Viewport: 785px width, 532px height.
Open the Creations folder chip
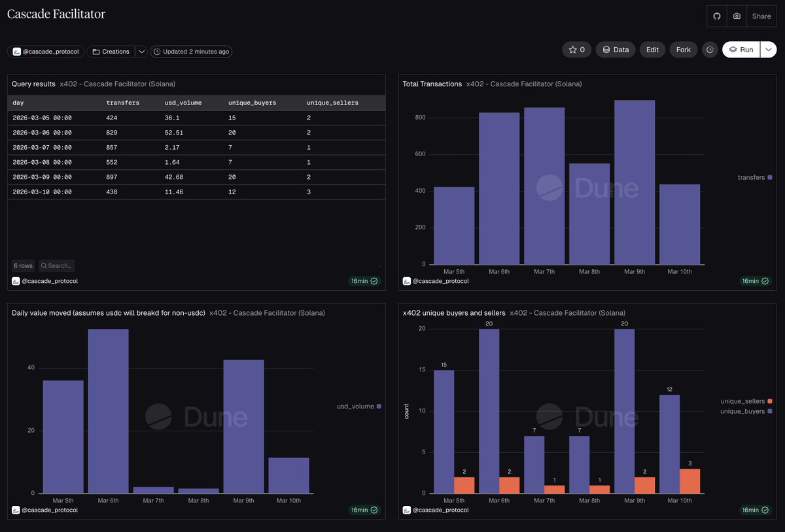pyautogui.click(x=111, y=52)
